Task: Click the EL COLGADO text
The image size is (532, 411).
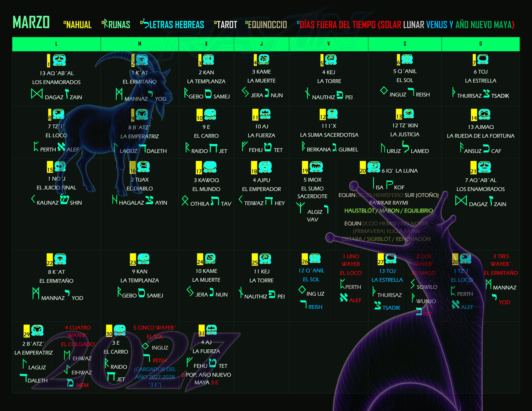Action: pos(78,344)
